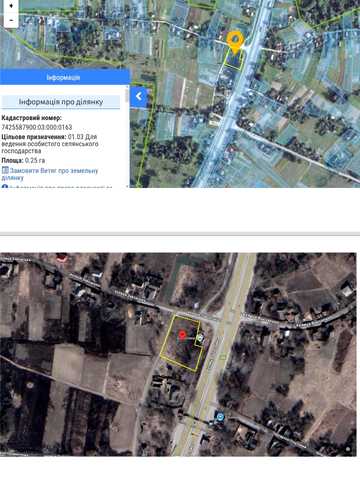Select the red pin marker on satellite map
The width and height of the screenshot is (360, 480).
[x=182, y=335]
